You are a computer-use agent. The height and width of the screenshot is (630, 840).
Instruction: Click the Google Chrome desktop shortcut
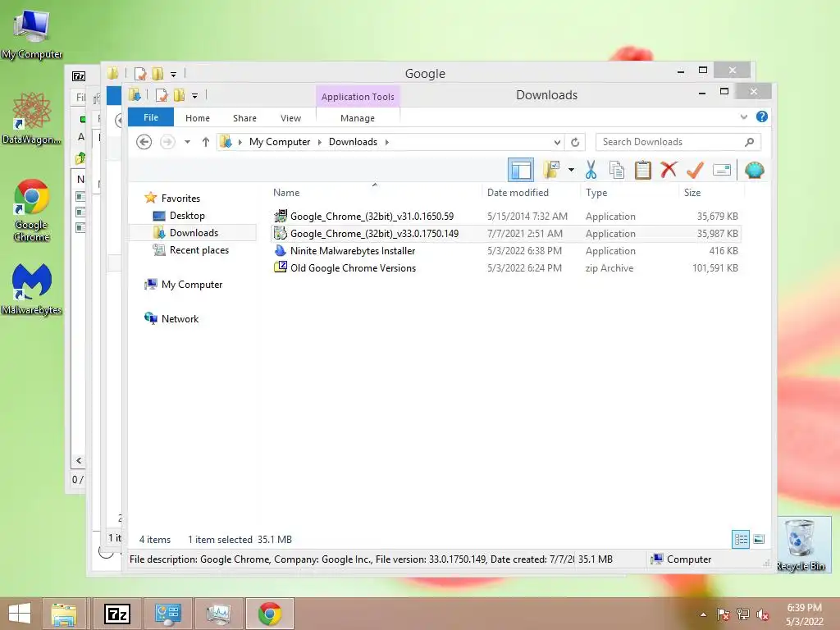click(x=32, y=211)
